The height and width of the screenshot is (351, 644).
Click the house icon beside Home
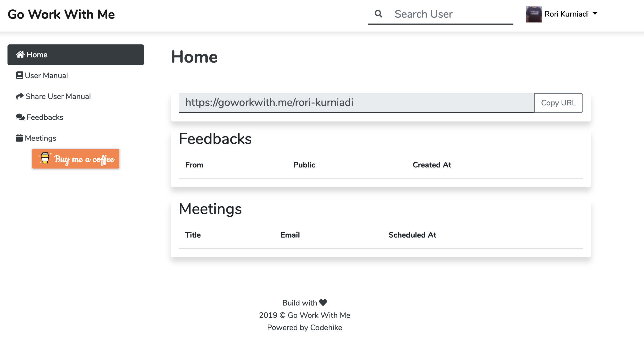pos(20,55)
